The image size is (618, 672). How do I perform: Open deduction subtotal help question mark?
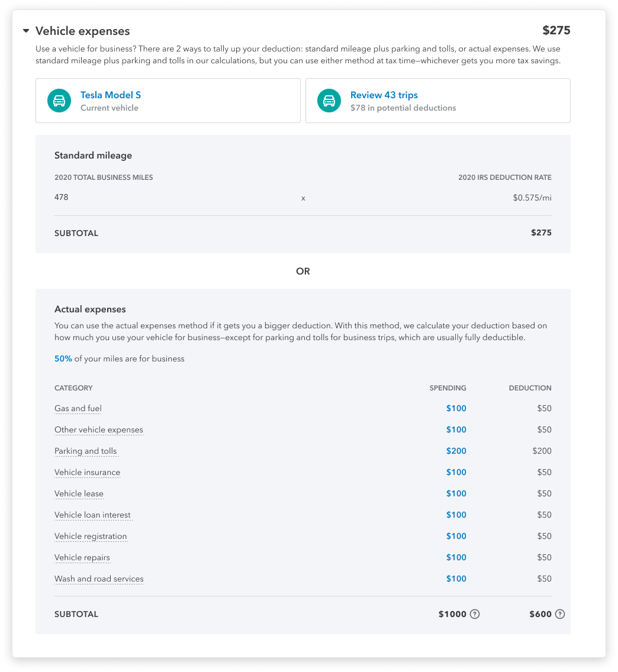559,614
